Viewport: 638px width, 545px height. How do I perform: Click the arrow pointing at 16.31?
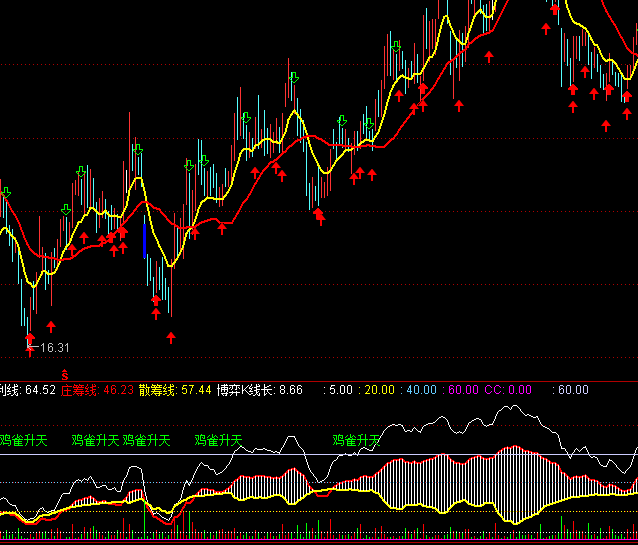tap(32, 348)
